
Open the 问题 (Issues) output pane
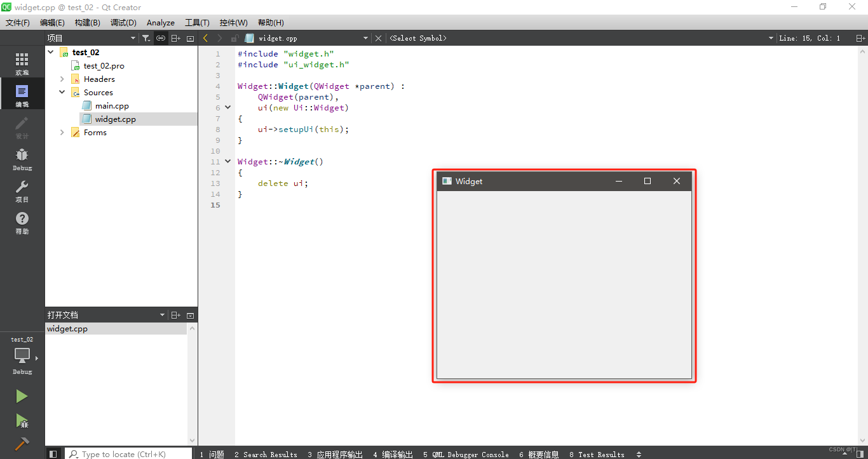[x=212, y=454]
